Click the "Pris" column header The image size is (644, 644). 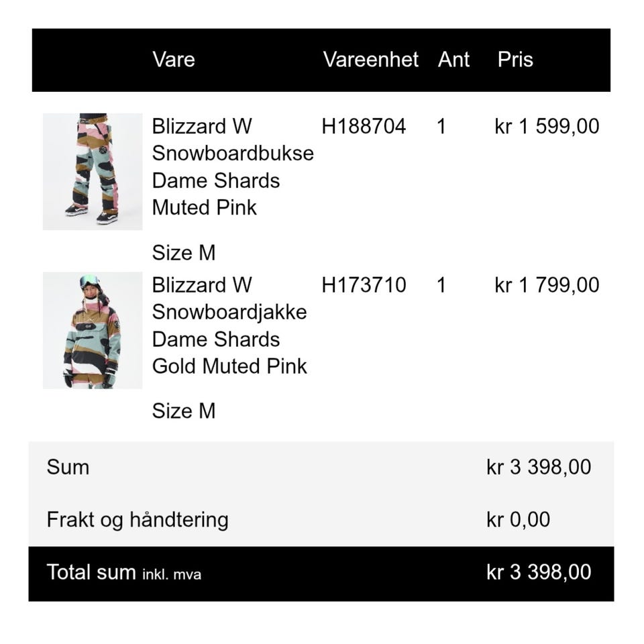point(515,59)
